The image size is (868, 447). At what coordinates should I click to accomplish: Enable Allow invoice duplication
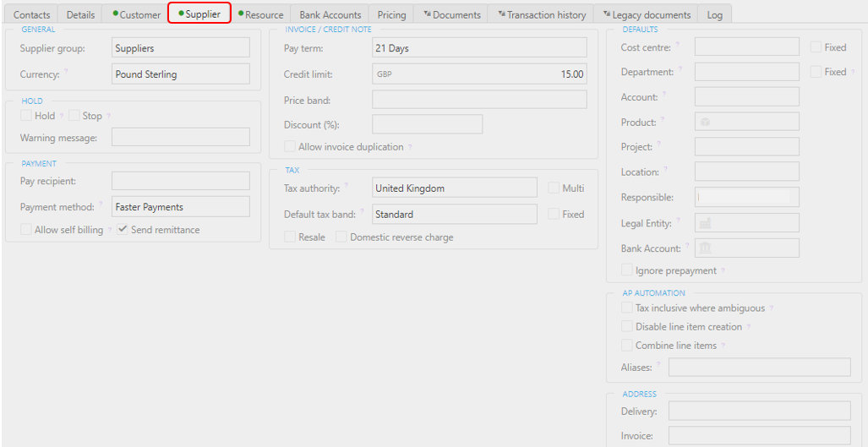290,146
